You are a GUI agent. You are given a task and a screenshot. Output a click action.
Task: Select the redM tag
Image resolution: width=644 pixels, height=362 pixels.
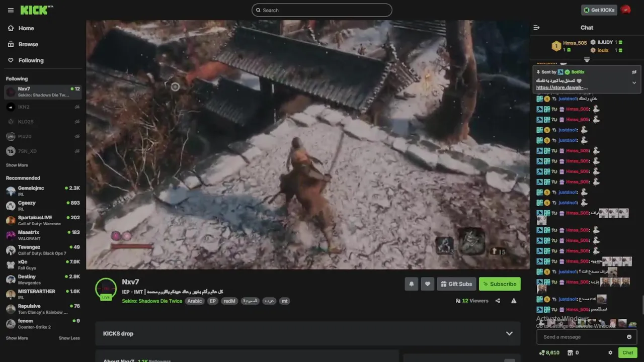pos(229,301)
